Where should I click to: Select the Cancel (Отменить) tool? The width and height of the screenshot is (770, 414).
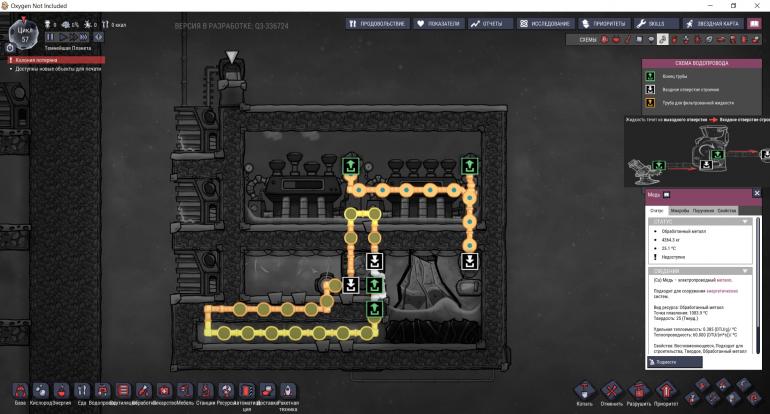tap(611, 389)
